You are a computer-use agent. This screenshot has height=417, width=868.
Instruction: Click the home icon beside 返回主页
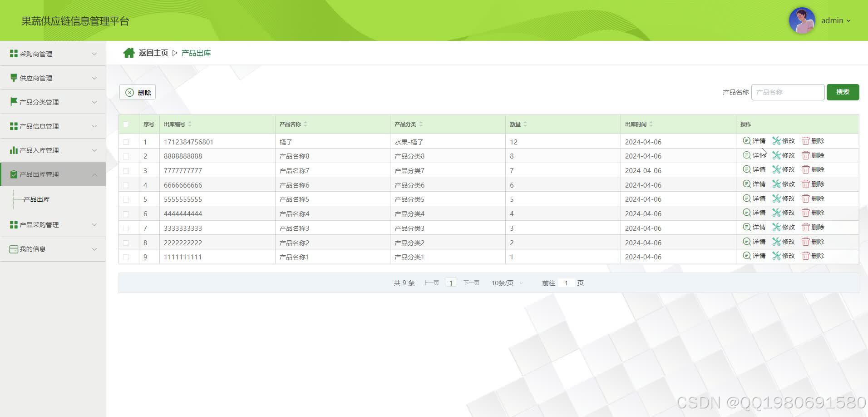point(129,53)
